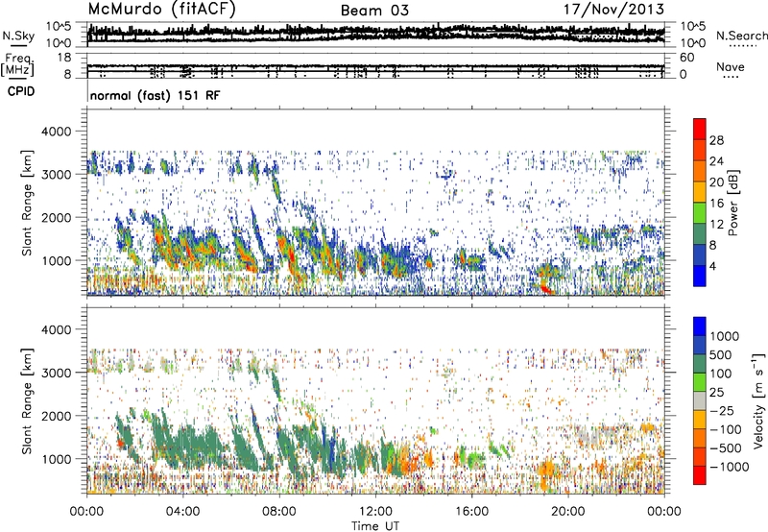Select the 20:00 time axis label
Image resolution: width=768 pixels, height=532 pixels.
pyautogui.click(x=567, y=512)
